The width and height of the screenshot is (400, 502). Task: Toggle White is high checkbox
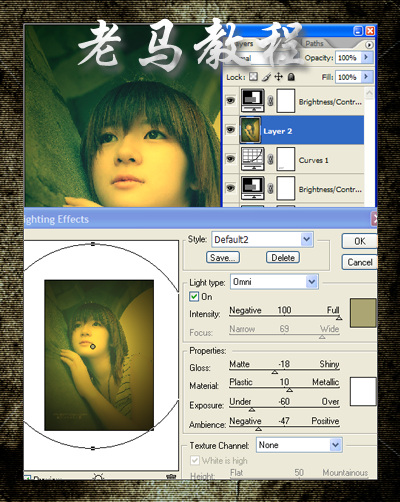point(195,461)
